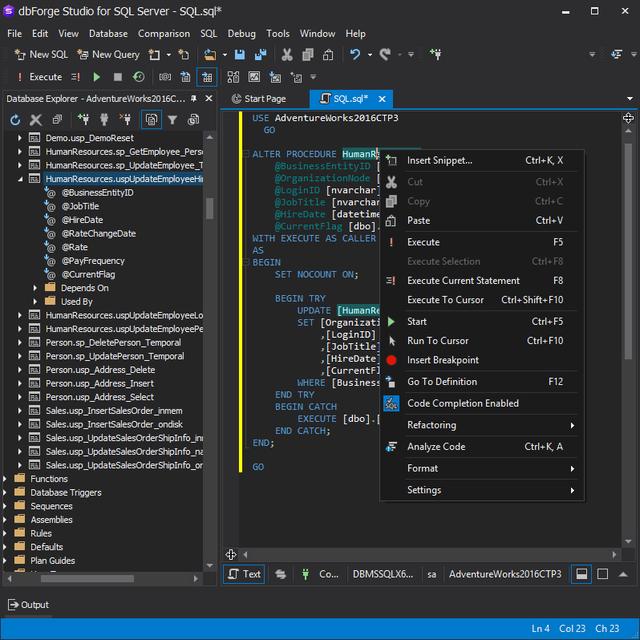Screen dimensions: 640x640
Task: Open the Tools menu
Action: coord(278,33)
